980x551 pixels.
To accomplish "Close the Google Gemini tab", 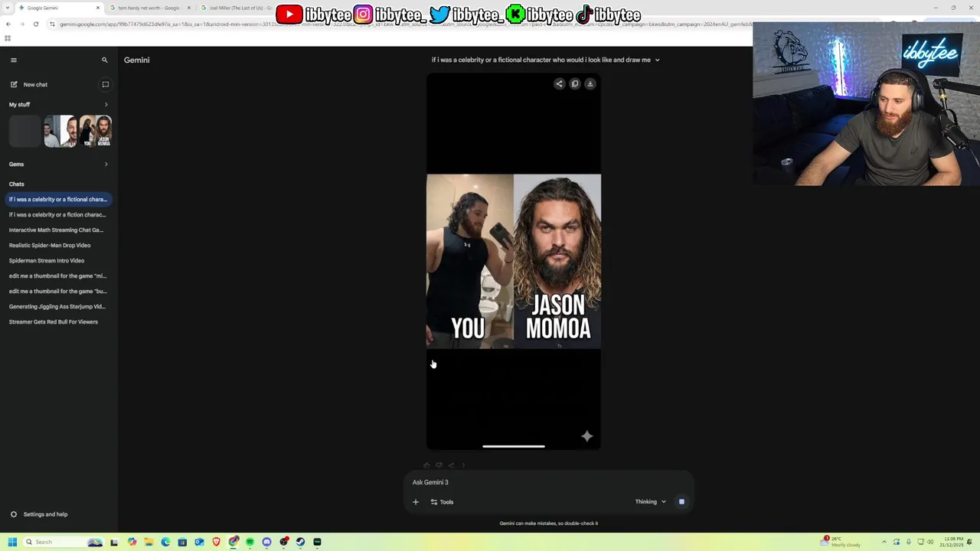I will point(98,8).
